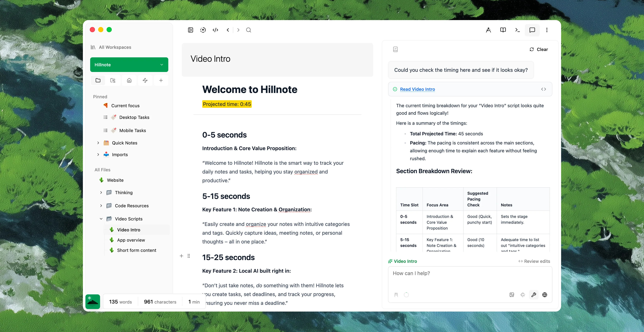Expand the Quick Notes folder
Viewport: 644px width, 332px height.
(x=98, y=143)
